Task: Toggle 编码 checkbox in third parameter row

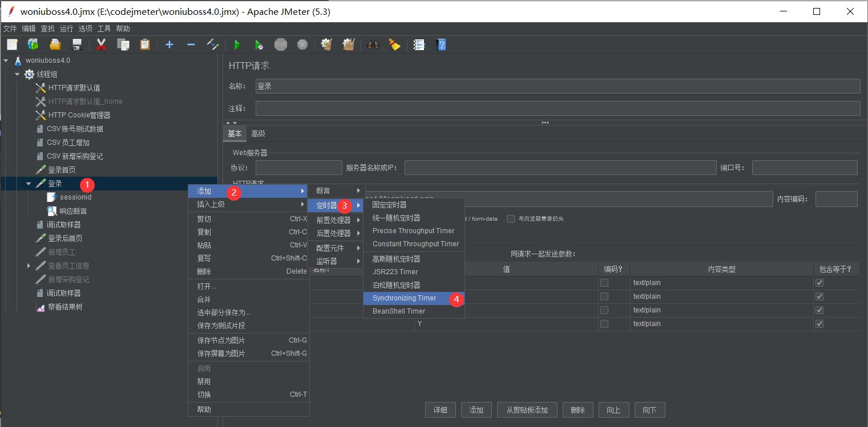Action: pyautogui.click(x=604, y=310)
